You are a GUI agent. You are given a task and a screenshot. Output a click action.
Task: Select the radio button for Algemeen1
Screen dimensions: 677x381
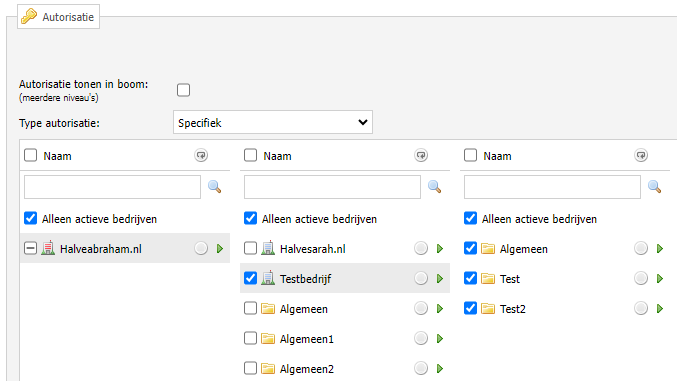421,338
